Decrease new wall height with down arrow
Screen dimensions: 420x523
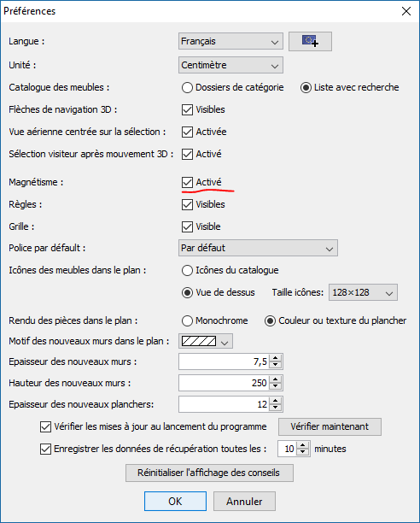tap(276, 386)
